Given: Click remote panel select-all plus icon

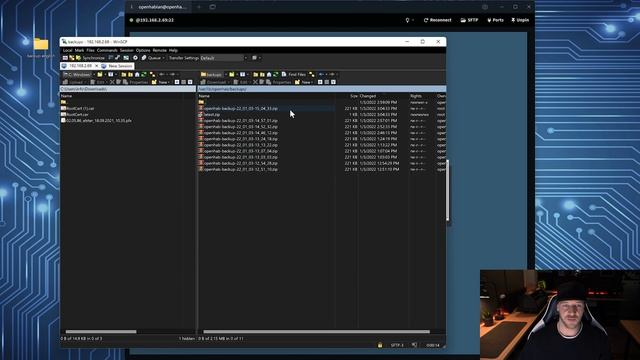Looking at the screenshot, I should (320, 82).
